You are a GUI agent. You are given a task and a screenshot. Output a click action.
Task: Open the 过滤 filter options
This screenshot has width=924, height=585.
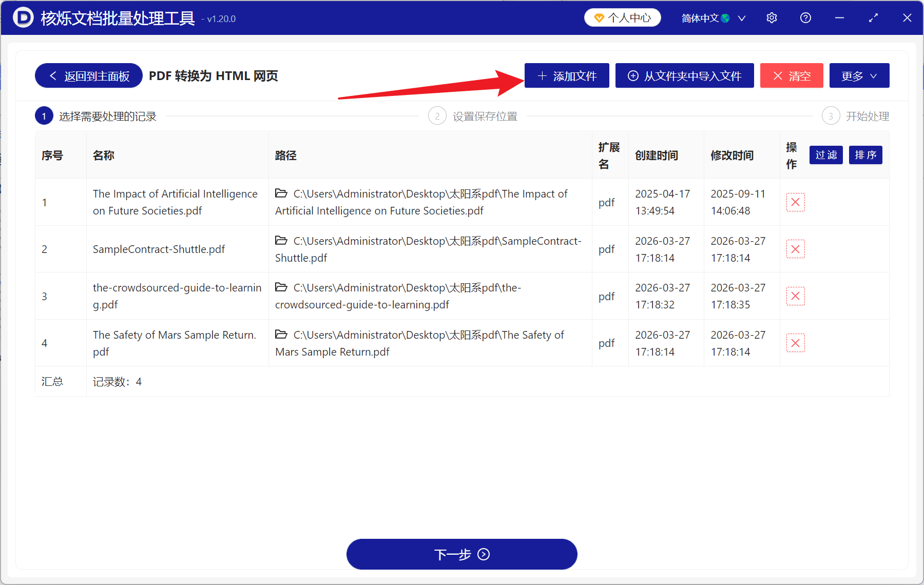825,155
